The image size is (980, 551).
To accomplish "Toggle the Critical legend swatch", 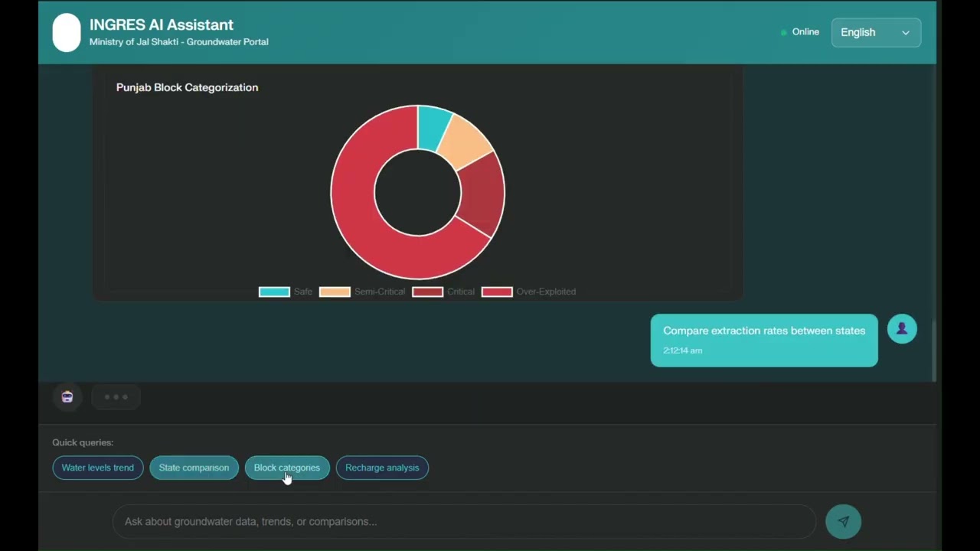I will tap(427, 292).
